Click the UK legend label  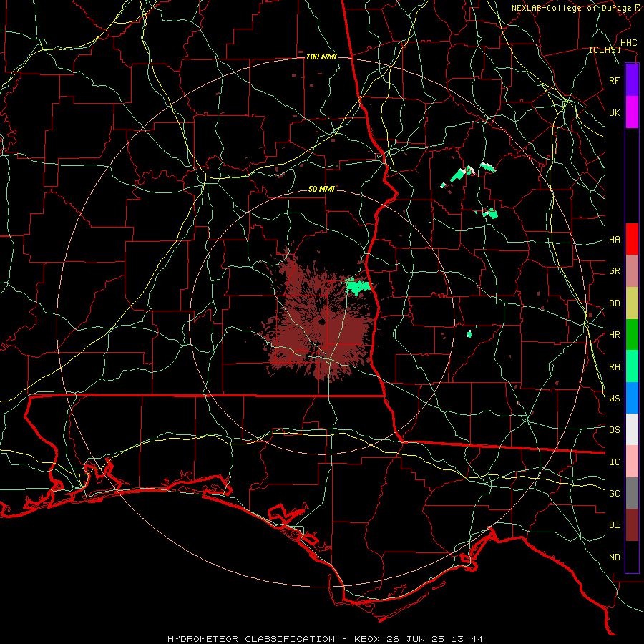click(x=614, y=112)
